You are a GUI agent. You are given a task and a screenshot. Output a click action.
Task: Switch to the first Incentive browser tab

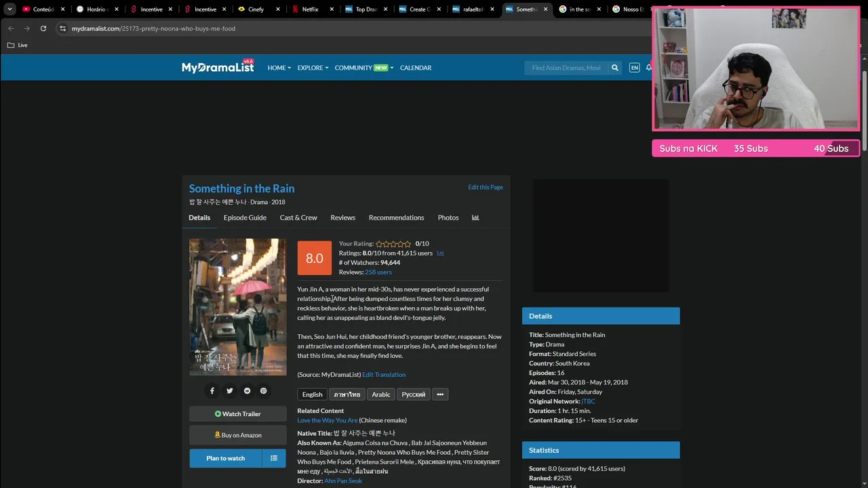pyautogui.click(x=151, y=9)
